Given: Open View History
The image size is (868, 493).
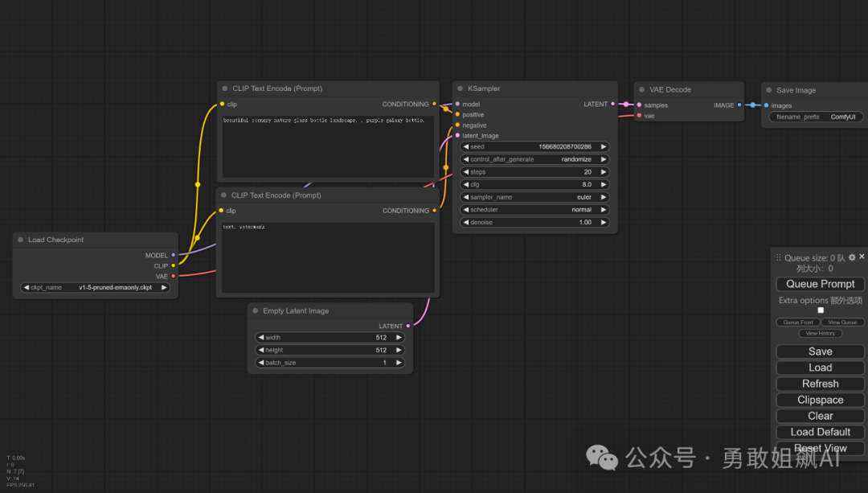Looking at the screenshot, I should coord(821,333).
